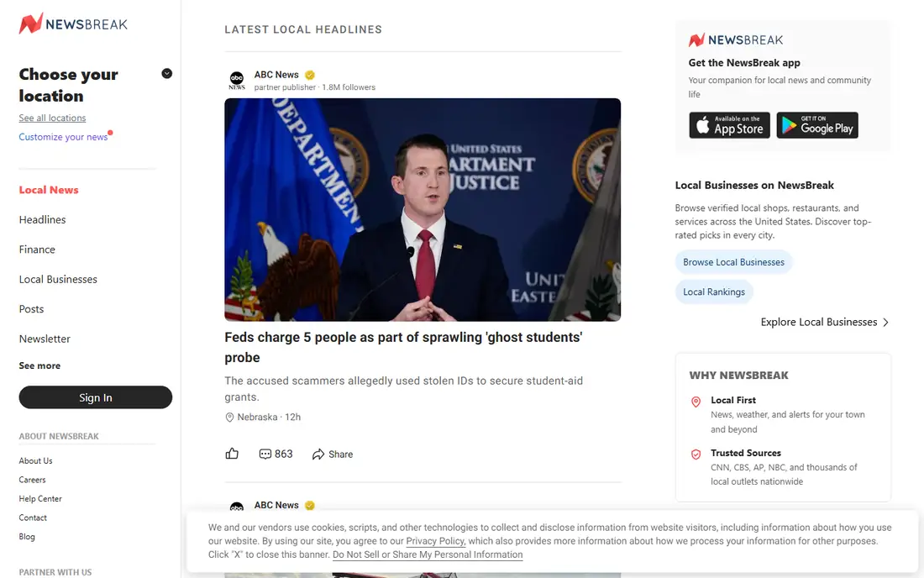This screenshot has height=578, width=924.
Task: Open Local Businesses in sidebar menu
Action: point(58,279)
